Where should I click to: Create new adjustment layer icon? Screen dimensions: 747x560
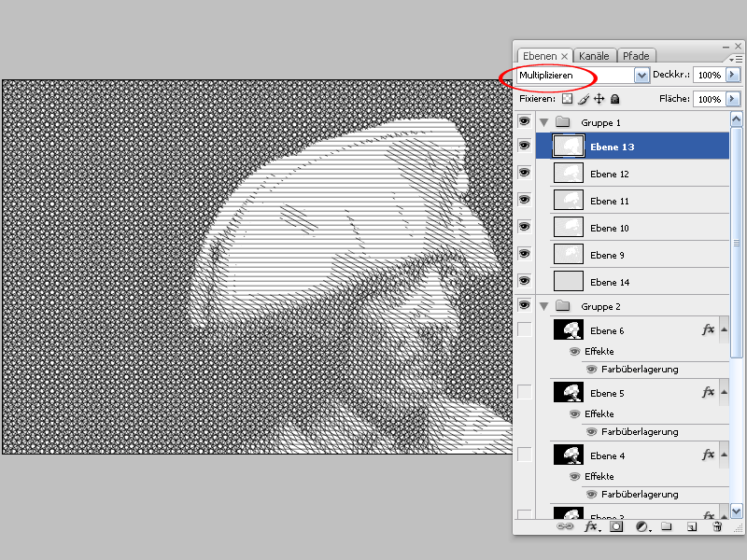pyautogui.click(x=642, y=526)
